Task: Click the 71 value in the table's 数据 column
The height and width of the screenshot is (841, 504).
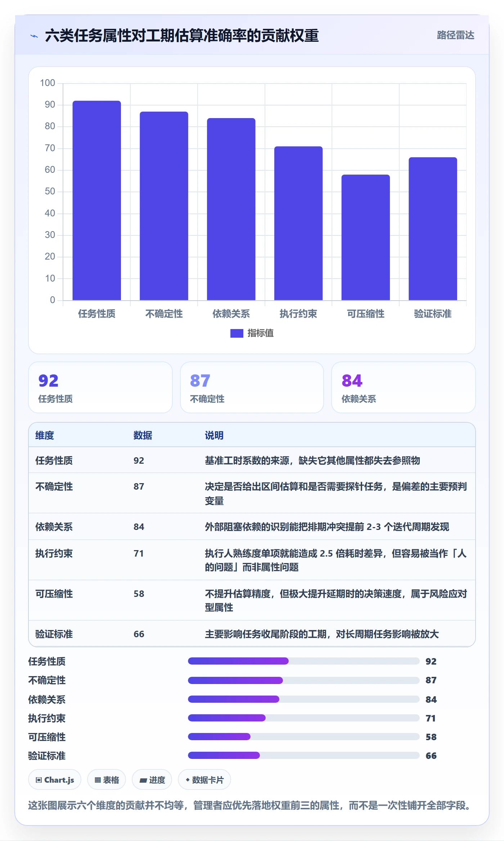Action: point(139,553)
